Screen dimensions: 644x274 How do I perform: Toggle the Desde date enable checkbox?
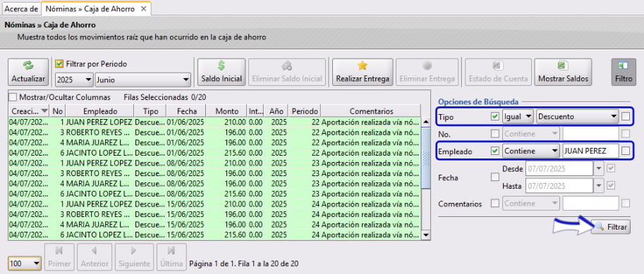pos(611,168)
